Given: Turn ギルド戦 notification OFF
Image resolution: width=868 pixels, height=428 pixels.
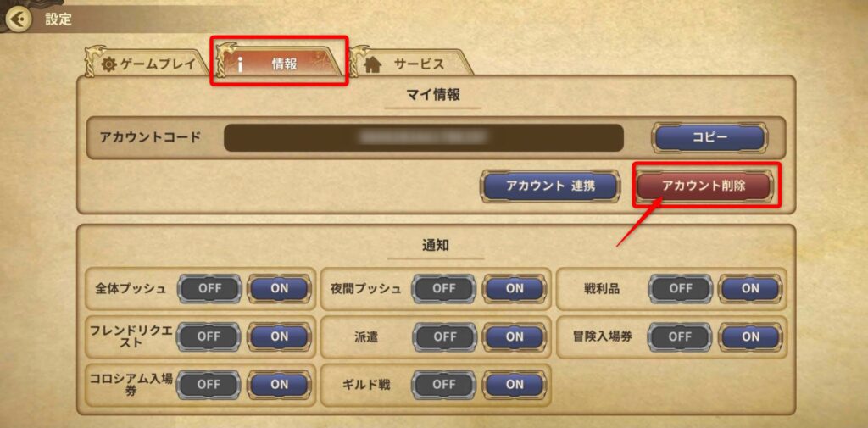Looking at the screenshot, I should [x=444, y=384].
